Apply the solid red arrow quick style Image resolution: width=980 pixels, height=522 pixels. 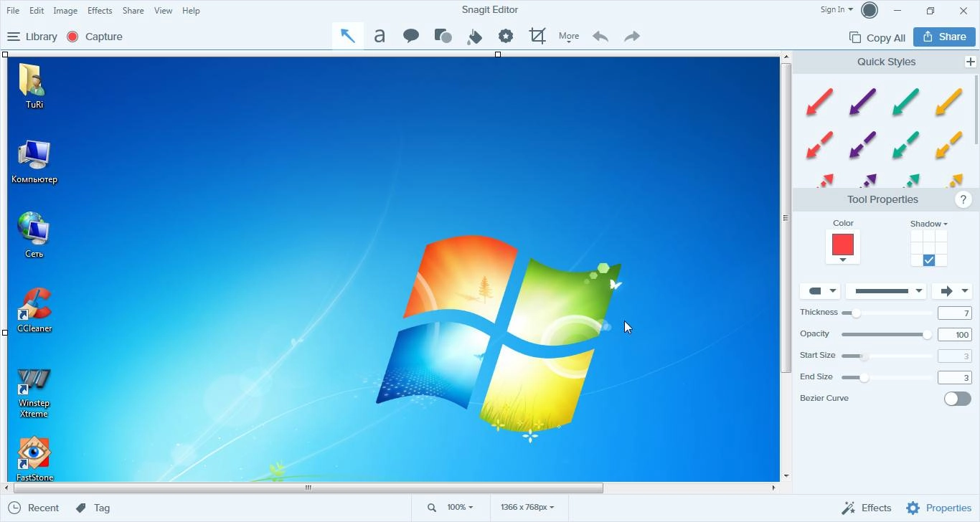coord(819,102)
